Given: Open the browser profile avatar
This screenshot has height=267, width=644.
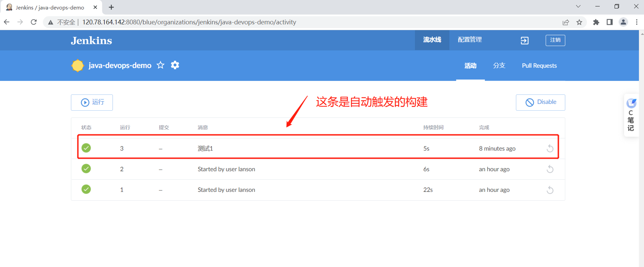Looking at the screenshot, I should pyautogui.click(x=623, y=22).
